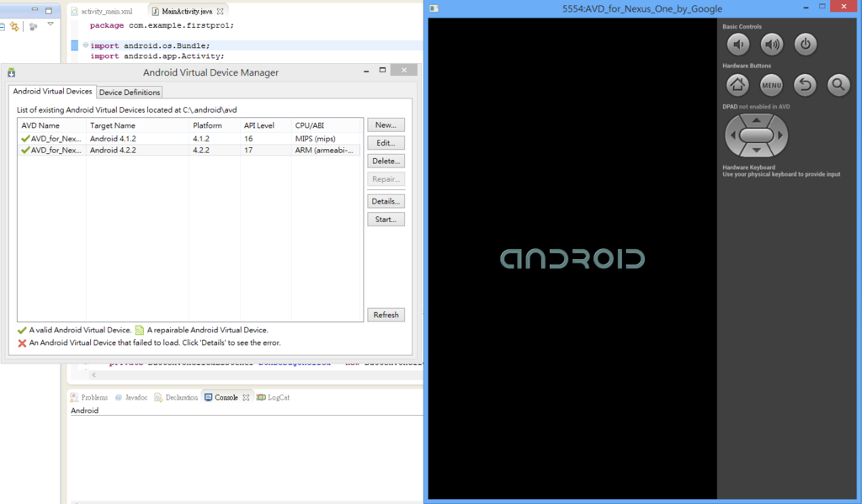
Task: Select the Android 4.1.2 AVD row
Action: click(x=189, y=139)
